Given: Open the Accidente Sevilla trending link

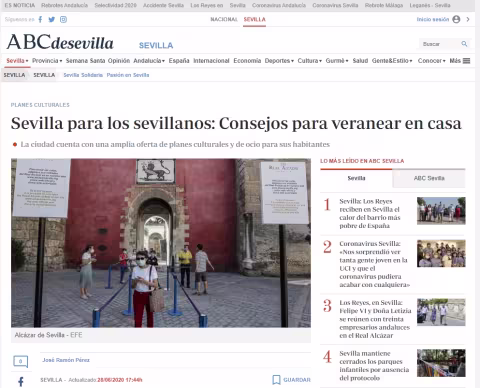Looking at the screenshot, I should [163, 5].
